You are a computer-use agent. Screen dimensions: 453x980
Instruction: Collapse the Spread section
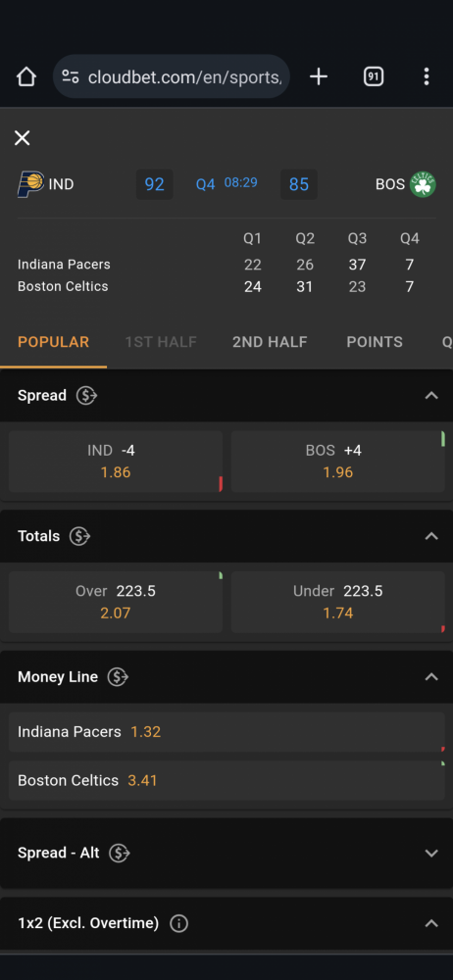point(431,396)
